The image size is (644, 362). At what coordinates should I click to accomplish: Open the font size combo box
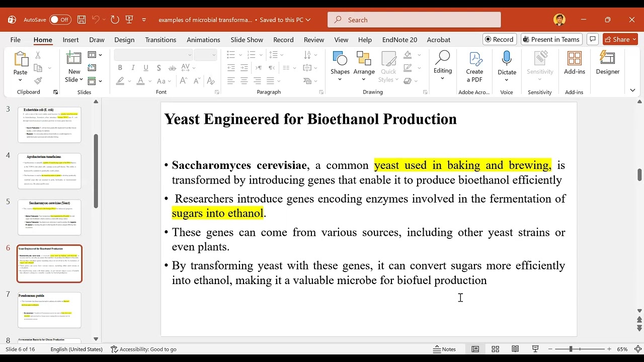[x=205, y=55]
